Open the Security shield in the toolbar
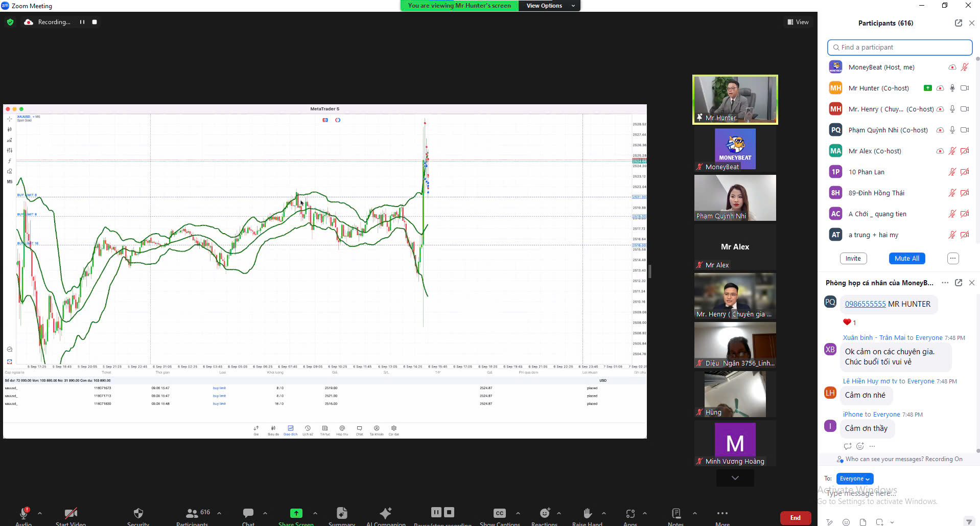This screenshot has width=980, height=526. click(x=138, y=513)
